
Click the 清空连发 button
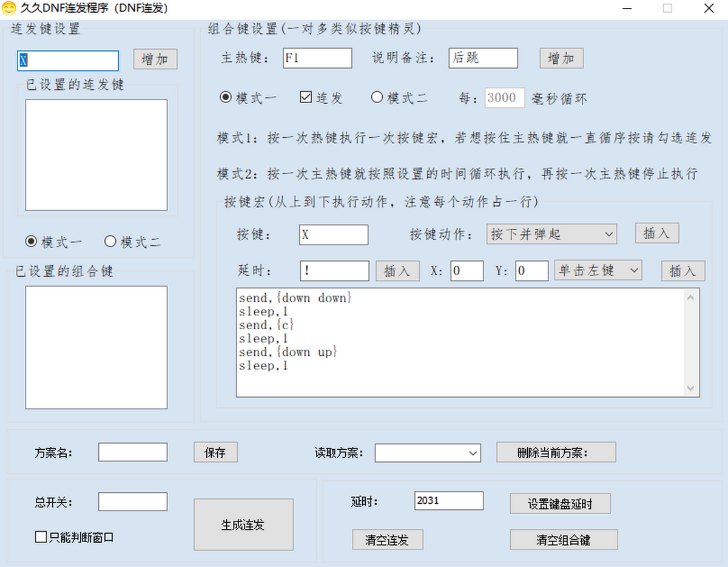(x=388, y=540)
